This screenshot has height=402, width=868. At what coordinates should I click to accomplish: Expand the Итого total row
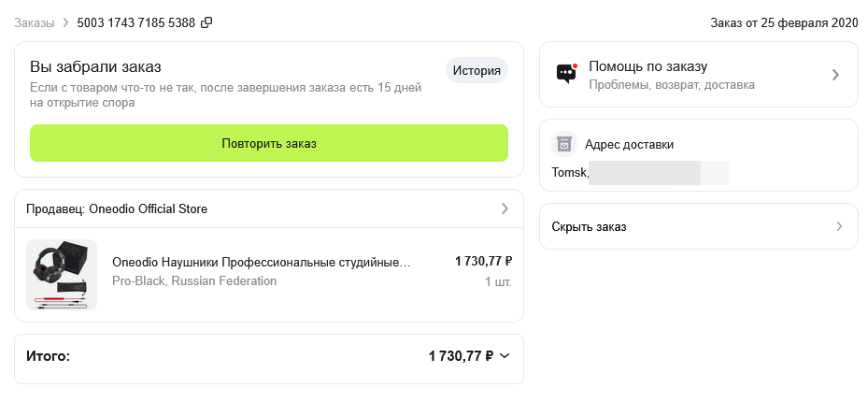click(x=268, y=356)
